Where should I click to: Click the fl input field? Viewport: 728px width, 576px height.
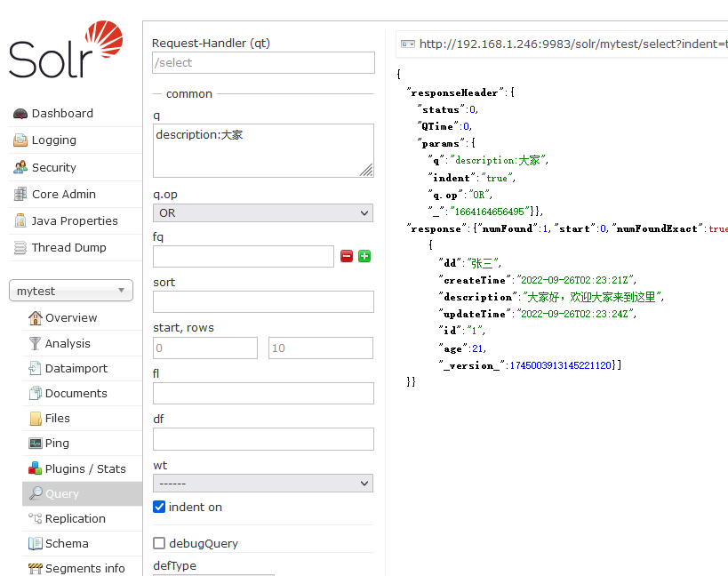[263, 393]
